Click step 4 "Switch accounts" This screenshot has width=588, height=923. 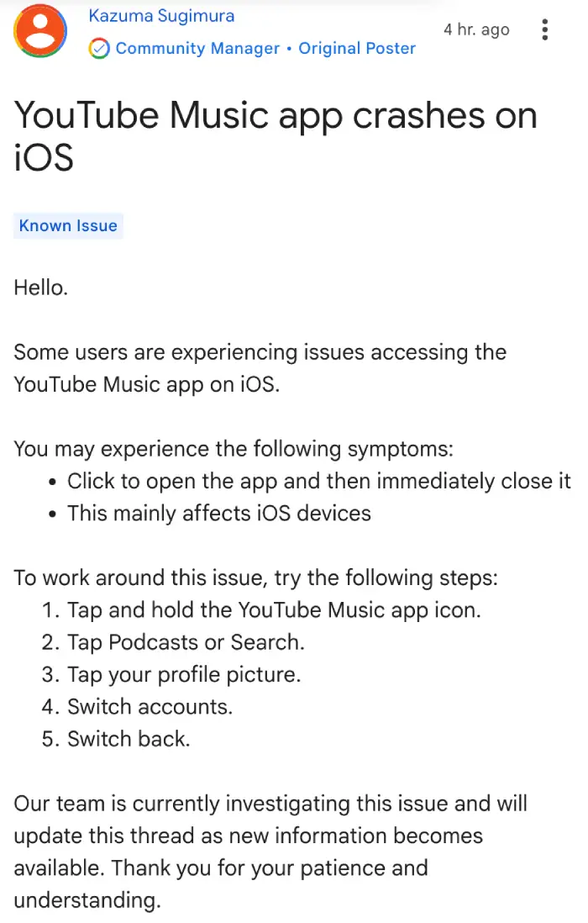(150, 706)
